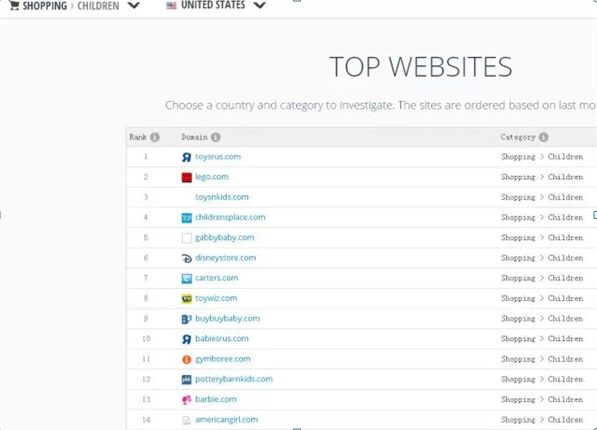
Task: Click rank number 1 in the table
Action: pos(145,157)
